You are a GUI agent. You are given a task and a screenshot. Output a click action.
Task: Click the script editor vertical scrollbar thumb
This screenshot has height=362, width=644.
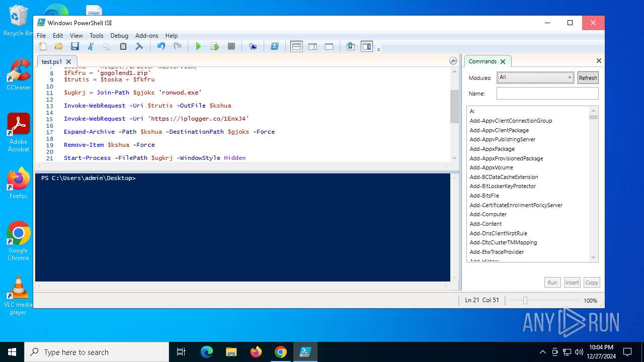pyautogui.click(x=454, y=107)
